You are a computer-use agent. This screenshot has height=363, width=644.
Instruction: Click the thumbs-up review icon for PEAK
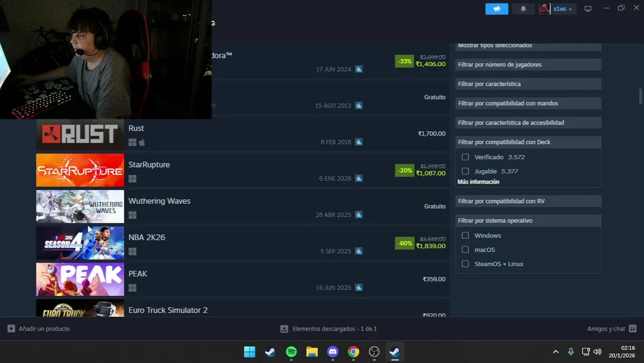(359, 287)
